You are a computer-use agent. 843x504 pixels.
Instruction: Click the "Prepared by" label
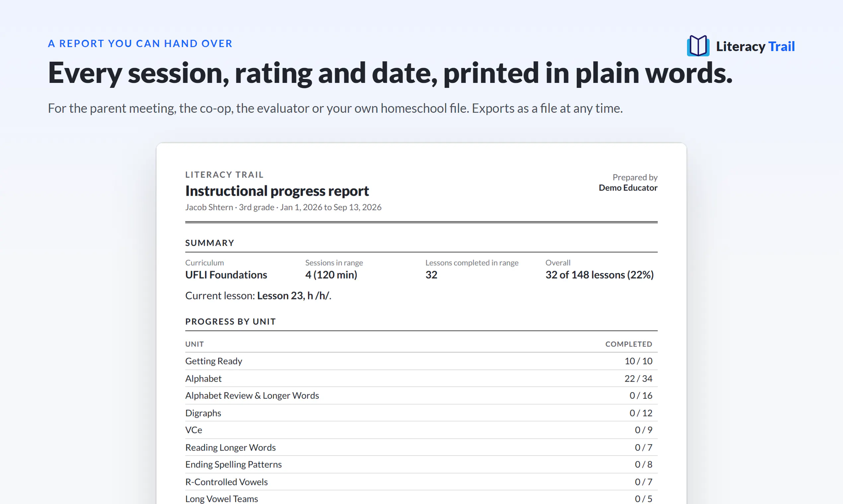coord(635,177)
